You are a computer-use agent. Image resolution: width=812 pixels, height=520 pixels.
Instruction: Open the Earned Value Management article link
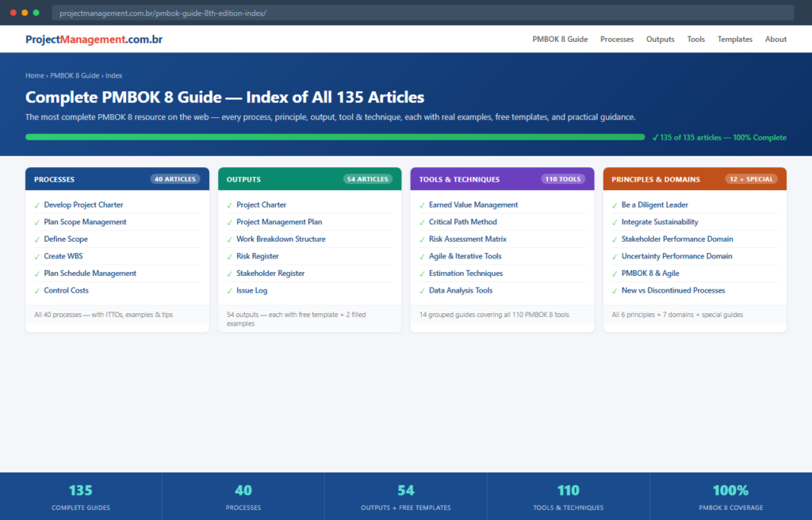[473, 205]
